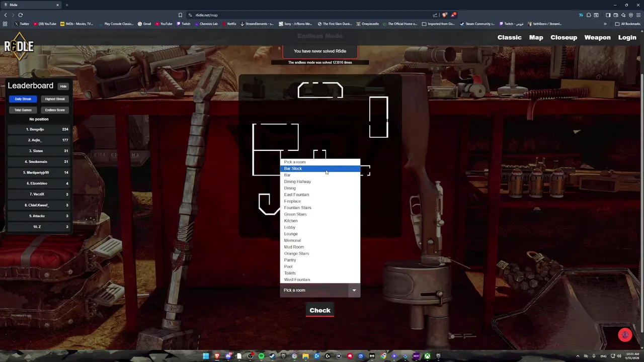Viewport: 644px width, 362px height.
Task: Select leaderboard entry 1. Bengeljo
Action: coord(39,129)
